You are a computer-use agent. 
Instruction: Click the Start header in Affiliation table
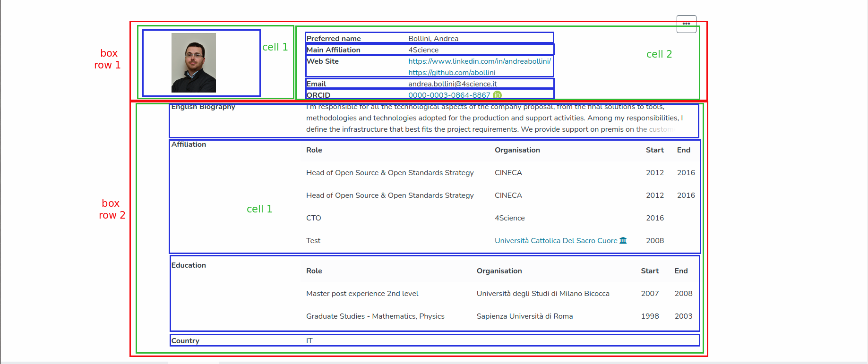click(x=654, y=150)
